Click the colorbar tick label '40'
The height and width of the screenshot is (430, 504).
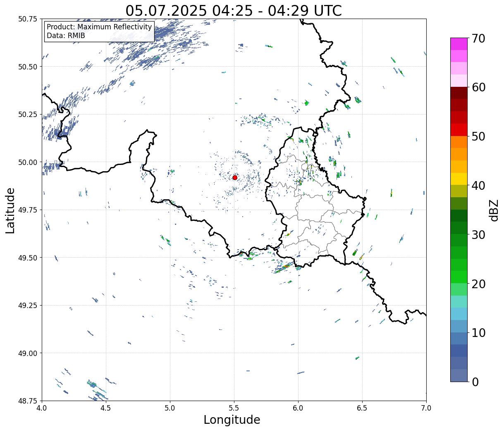pyautogui.click(x=478, y=186)
